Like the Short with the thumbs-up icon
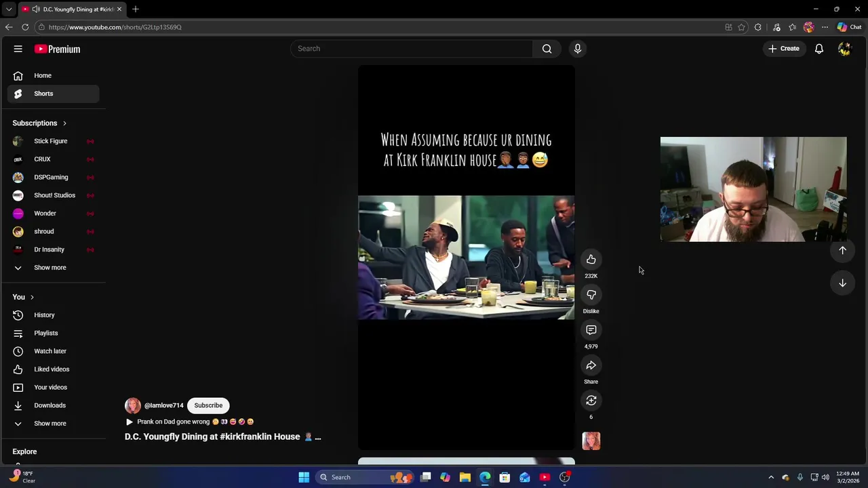 pyautogui.click(x=591, y=260)
